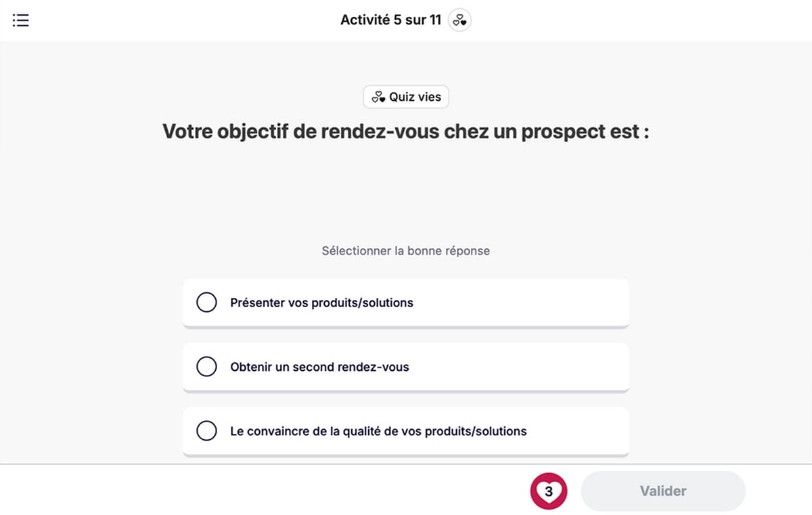Image resolution: width=812 pixels, height=515 pixels.
Task: Select the 'Obtenir un second rendez-vous' radio button
Action: coord(206,366)
